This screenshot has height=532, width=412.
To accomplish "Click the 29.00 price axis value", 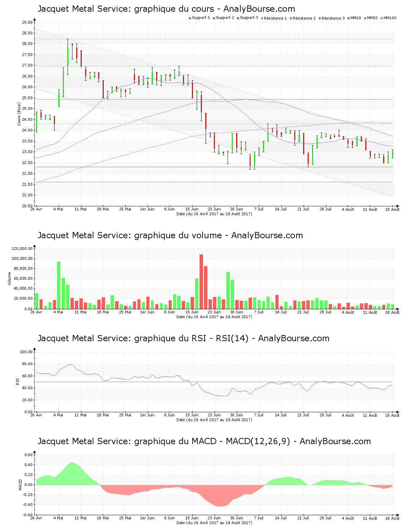I will pyautogui.click(x=27, y=22).
